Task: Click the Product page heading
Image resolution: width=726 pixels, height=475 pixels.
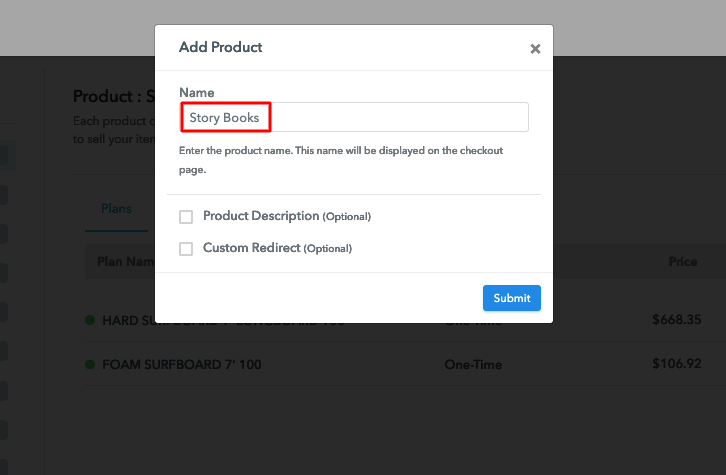Action: (x=112, y=97)
